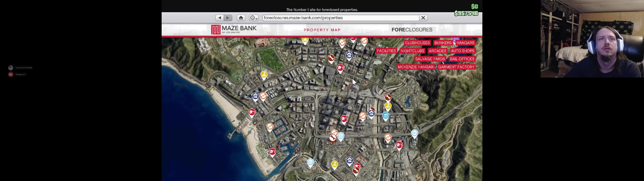Select the yellow pin just below the golf course
Viewport: 644px width, 181px height.
[x=264, y=75]
